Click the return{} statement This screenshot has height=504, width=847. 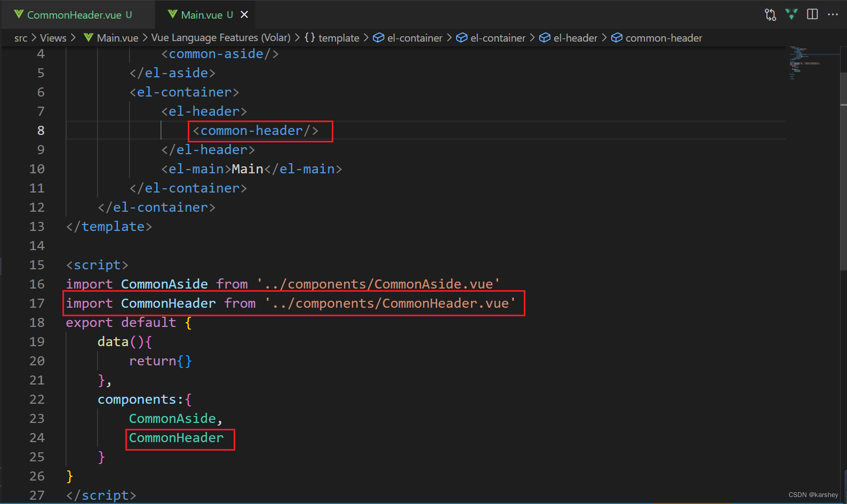point(161,361)
